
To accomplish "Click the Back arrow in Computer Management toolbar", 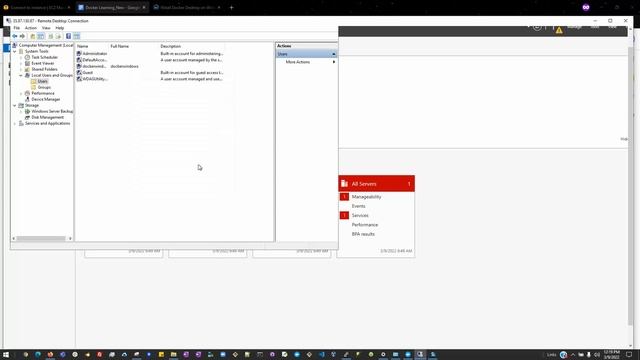I will [x=15, y=36].
